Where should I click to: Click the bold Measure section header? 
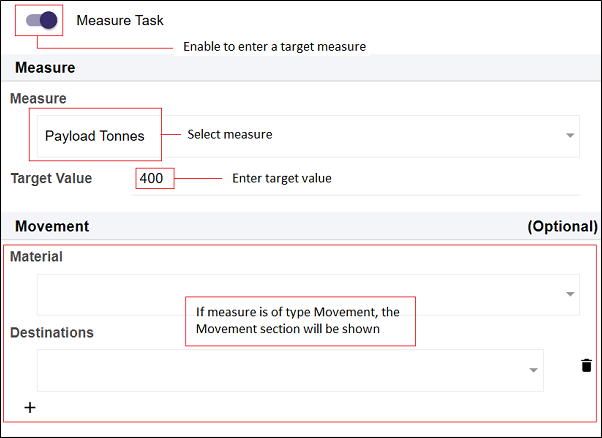(x=45, y=68)
